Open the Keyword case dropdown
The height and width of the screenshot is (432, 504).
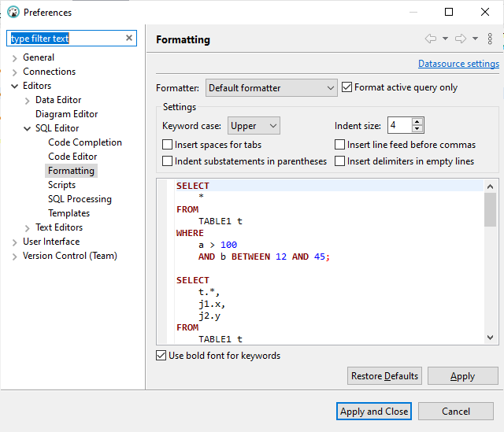[254, 126]
